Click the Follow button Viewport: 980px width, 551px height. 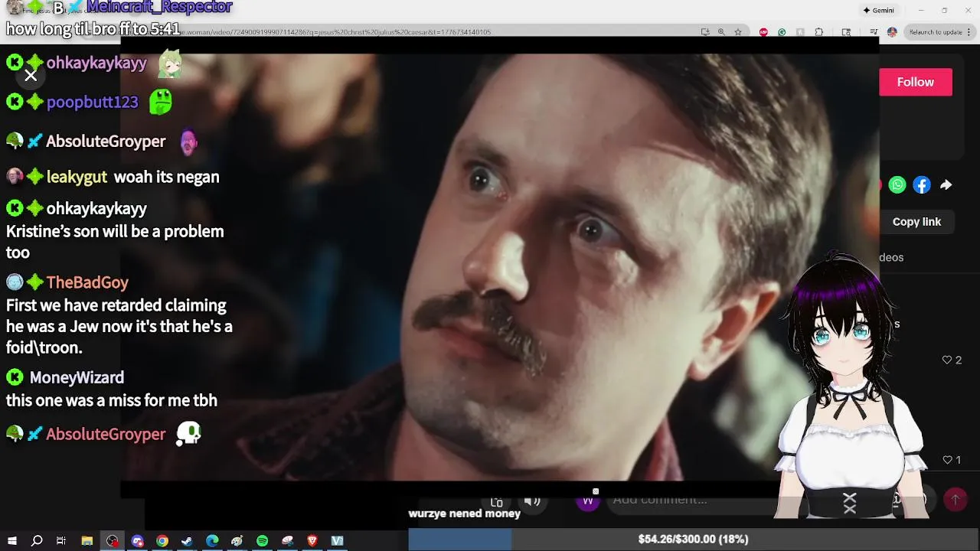click(x=916, y=82)
